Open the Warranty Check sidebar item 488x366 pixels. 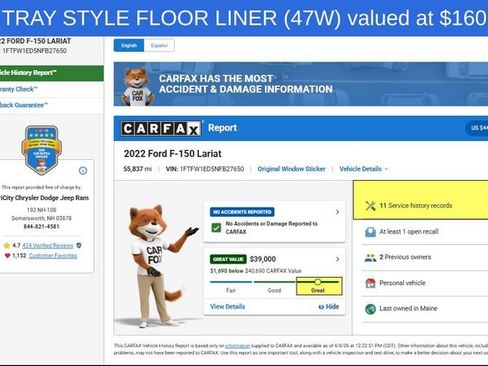click(x=52, y=89)
